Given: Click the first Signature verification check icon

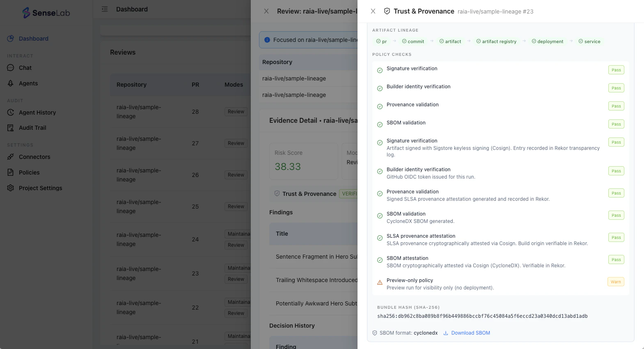Looking at the screenshot, I should [x=380, y=70].
